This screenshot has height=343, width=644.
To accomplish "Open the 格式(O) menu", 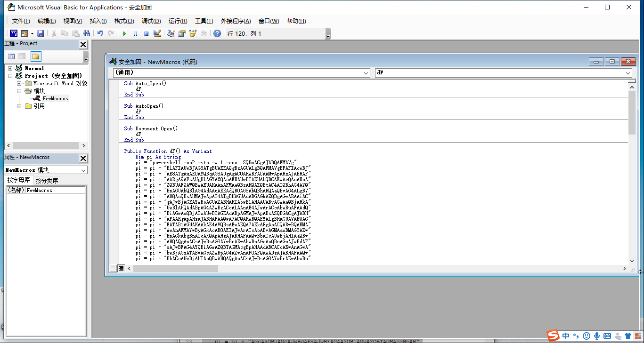I will click(124, 21).
